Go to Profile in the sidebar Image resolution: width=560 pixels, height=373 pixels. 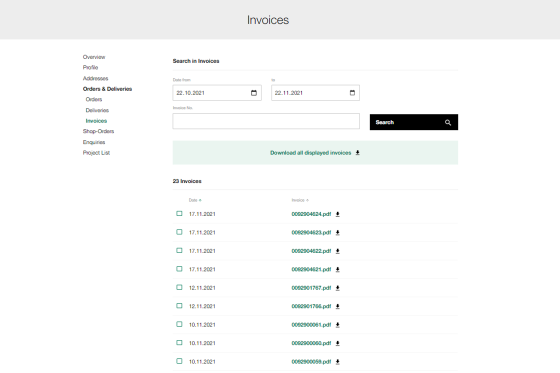90,68
